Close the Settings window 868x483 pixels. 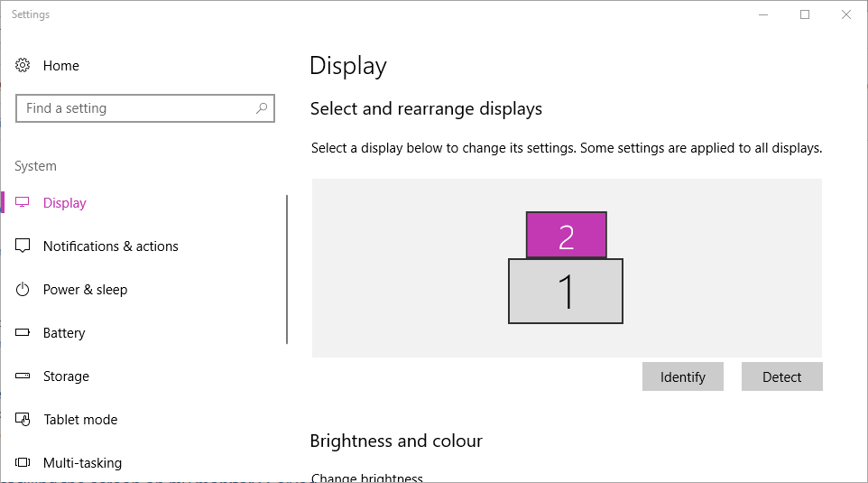(x=846, y=14)
